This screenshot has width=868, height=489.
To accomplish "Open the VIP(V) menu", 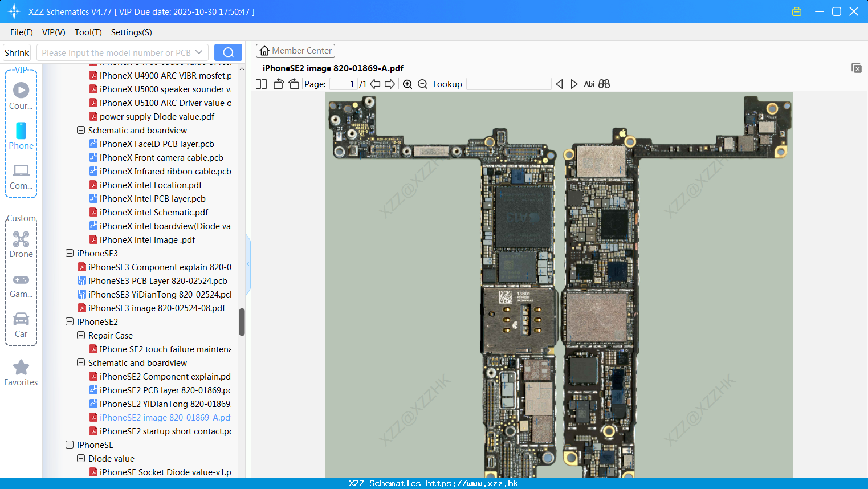I will coord(54,32).
